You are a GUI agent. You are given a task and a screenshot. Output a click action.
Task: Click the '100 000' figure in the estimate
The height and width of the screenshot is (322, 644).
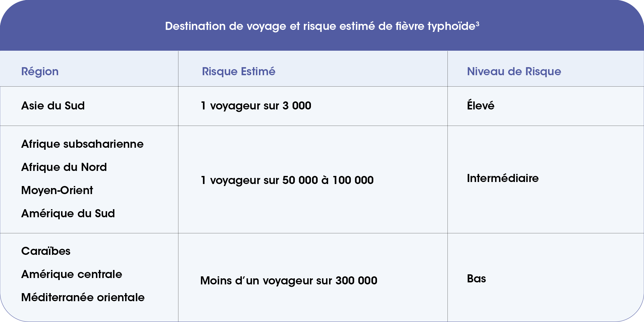tap(353, 180)
